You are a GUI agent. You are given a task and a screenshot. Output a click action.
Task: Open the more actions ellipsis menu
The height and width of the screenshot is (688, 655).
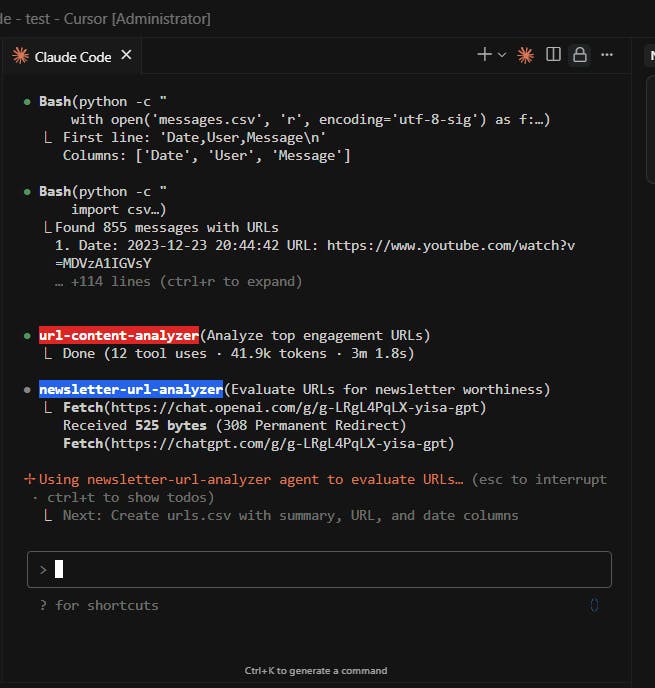[x=607, y=55]
